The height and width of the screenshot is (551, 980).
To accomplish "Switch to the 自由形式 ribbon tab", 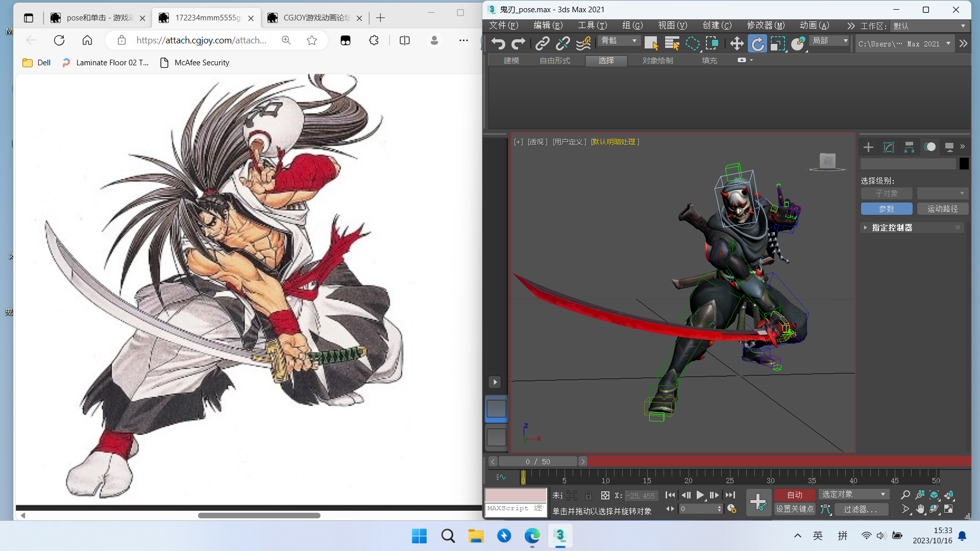I will [x=555, y=61].
